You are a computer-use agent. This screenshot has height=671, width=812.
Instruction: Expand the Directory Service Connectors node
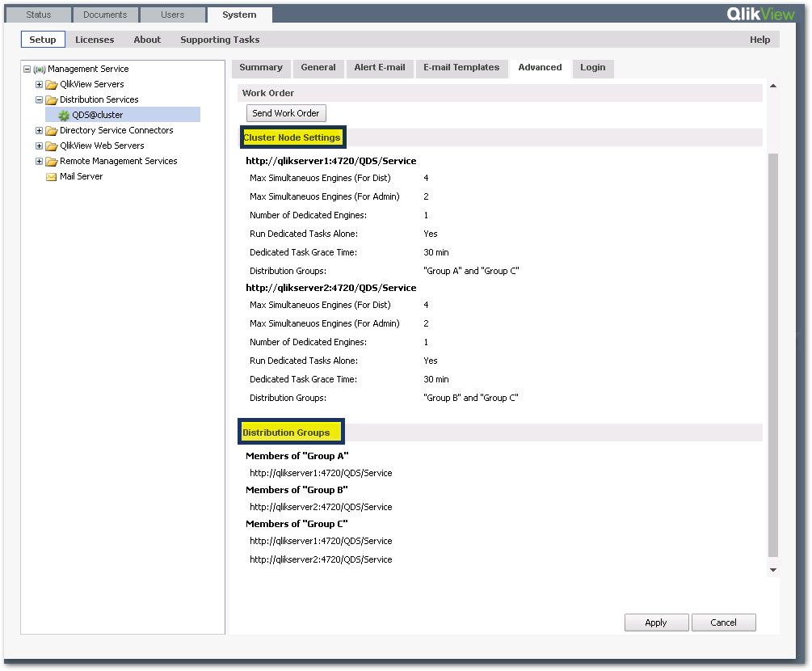coord(39,130)
